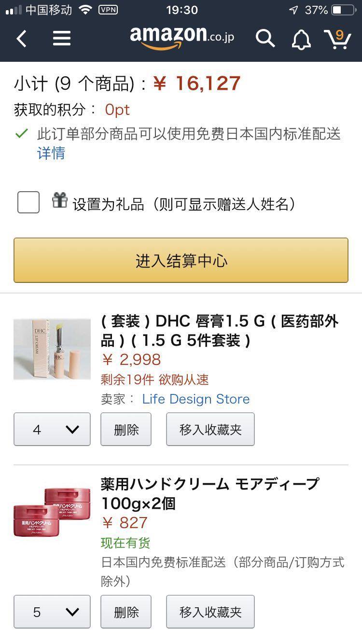Open quantity dropdown for DHC lip cream

point(52,429)
